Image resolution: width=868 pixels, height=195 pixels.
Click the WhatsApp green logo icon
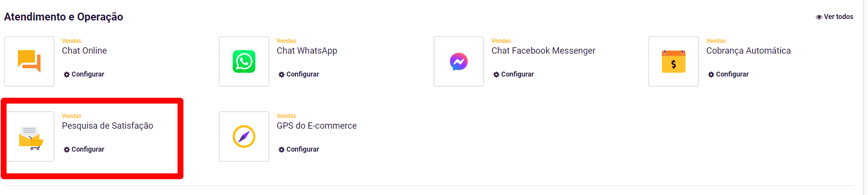click(x=244, y=61)
